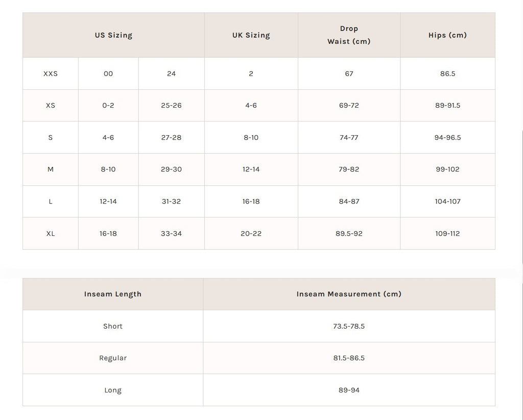
Task: Select the 20-22 UK sizing cell
Action: pos(251,234)
